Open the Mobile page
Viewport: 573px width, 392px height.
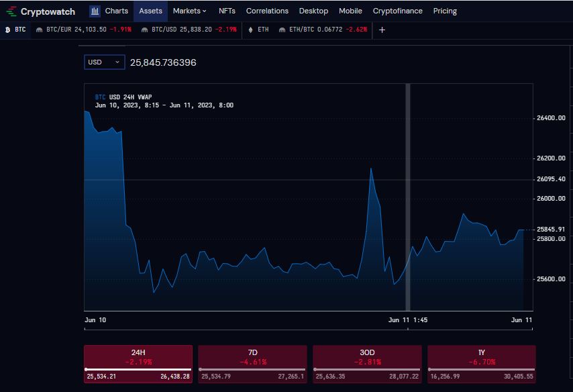point(350,11)
